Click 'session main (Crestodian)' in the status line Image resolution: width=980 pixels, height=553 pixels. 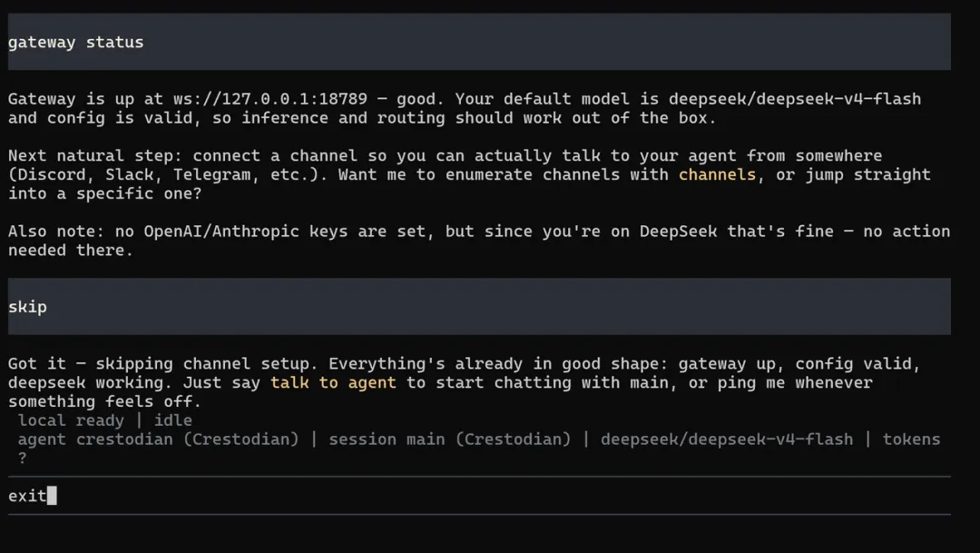(x=450, y=439)
